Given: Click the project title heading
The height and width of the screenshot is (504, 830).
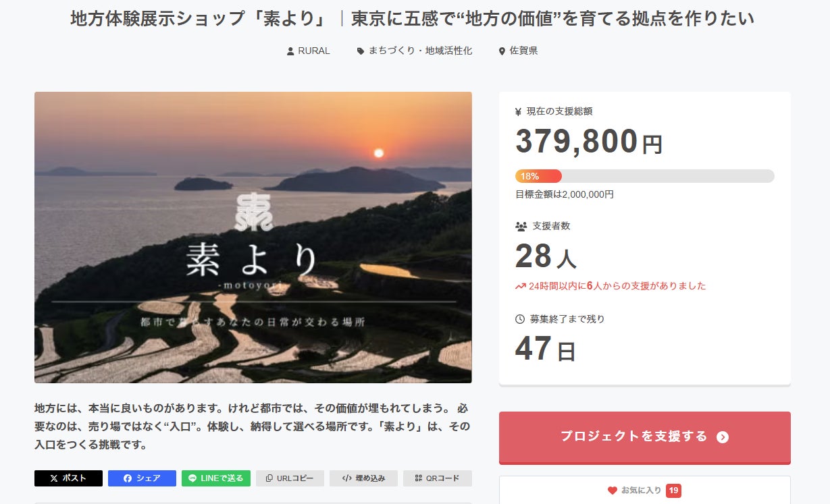Looking at the screenshot, I should [413, 18].
